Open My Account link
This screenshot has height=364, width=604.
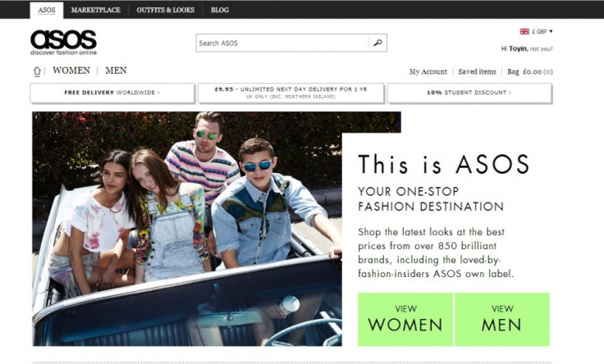(x=428, y=71)
